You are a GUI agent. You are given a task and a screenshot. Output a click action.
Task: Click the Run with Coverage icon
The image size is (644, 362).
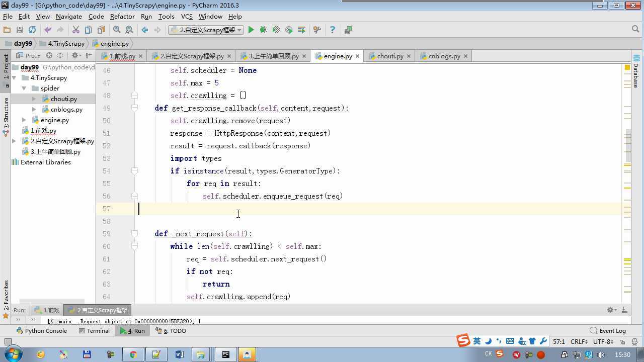click(276, 30)
